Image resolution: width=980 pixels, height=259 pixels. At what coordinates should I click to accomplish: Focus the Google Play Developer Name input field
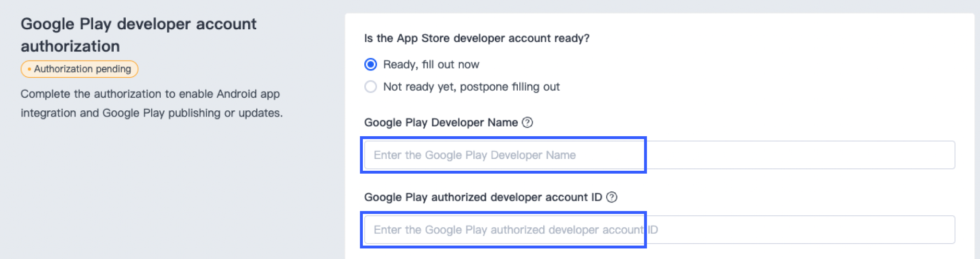click(659, 155)
